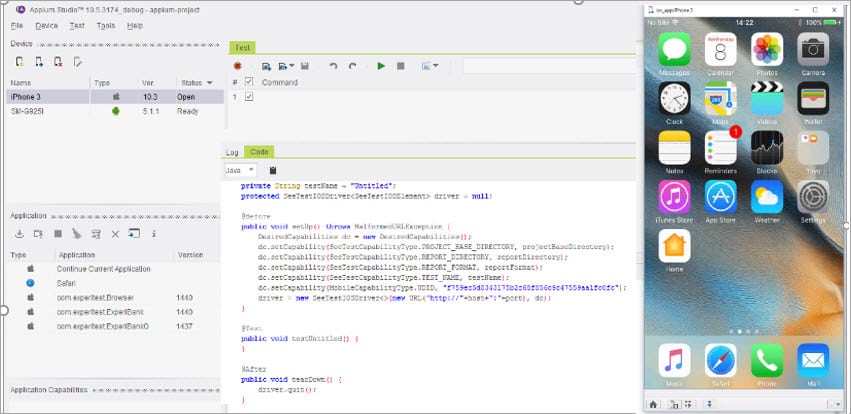The image size is (851, 414).
Task: Expand the open test file dropdown arrow
Action: point(291,66)
